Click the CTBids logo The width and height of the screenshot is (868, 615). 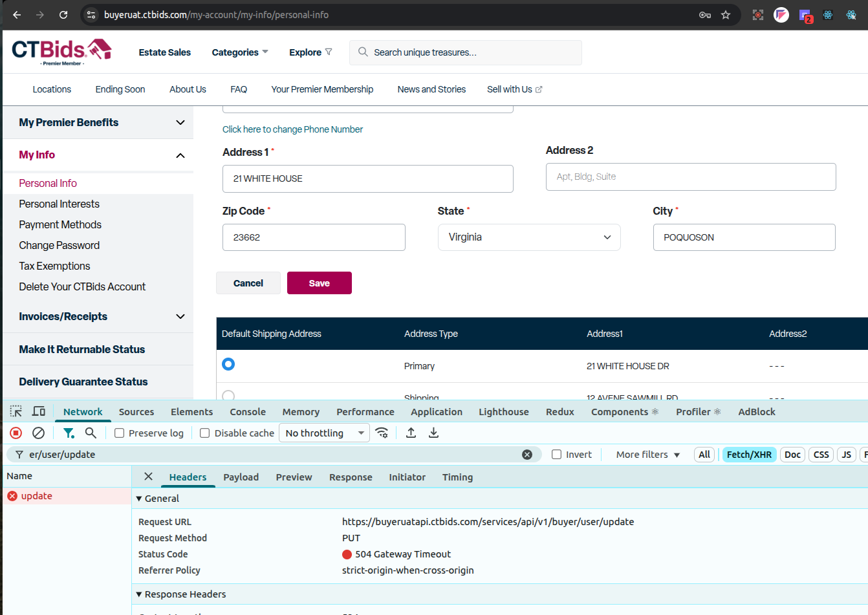coord(61,51)
